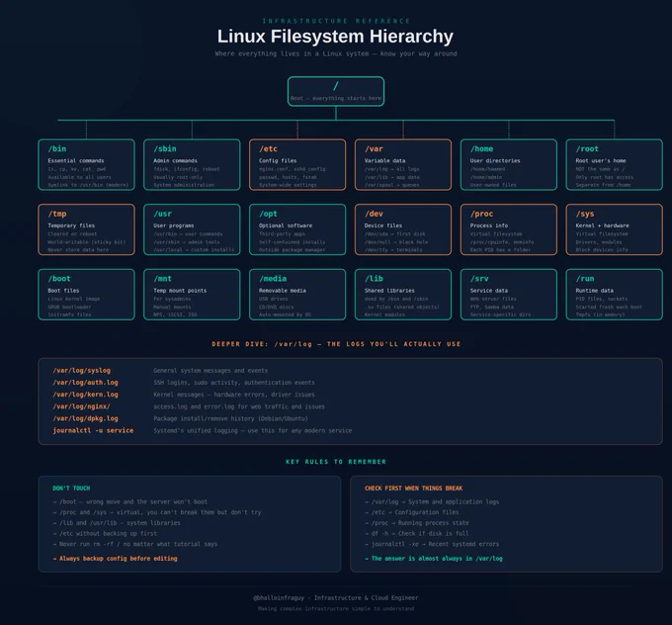The image size is (672, 625).
Task: Click the Linux Filesystem Hierarchy title
Action: (335, 37)
